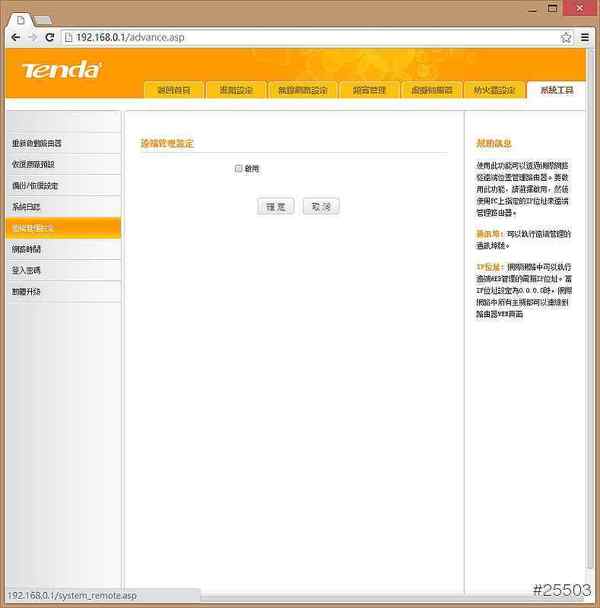Image resolution: width=600 pixels, height=608 pixels.
Task: Open the Chrome hamburger menu
Action: coord(585,37)
